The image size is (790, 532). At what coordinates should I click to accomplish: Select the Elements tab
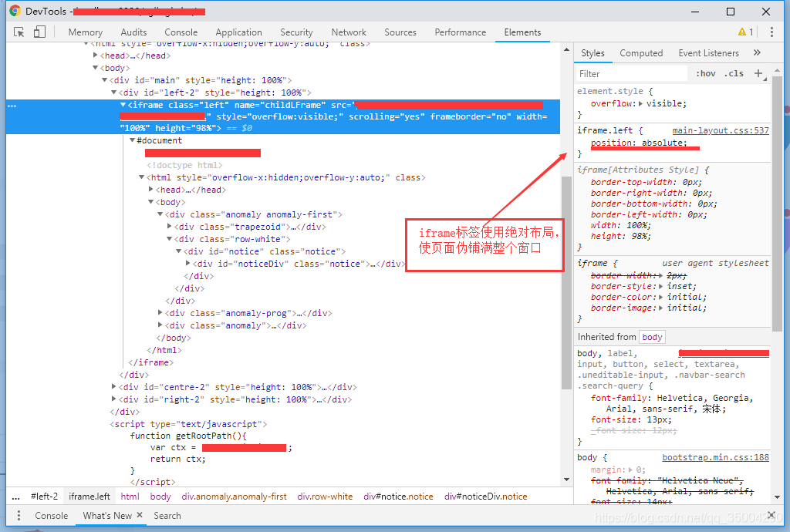[x=522, y=32]
